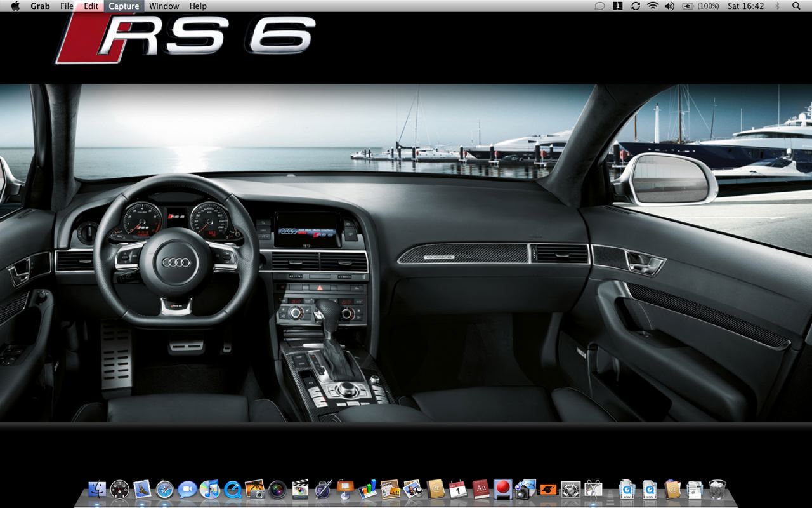The height and width of the screenshot is (508, 812).
Task: Open the Trash
Action: pyautogui.click(x=717, y=489)
